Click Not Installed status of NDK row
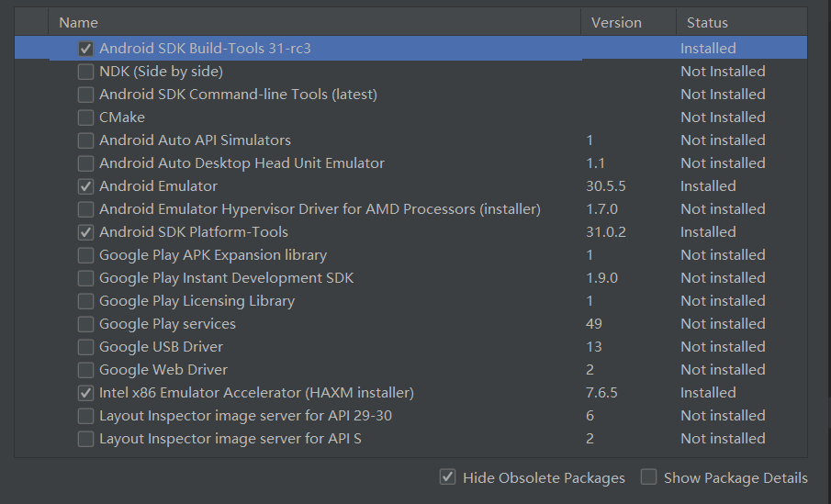Image resolution: width=831 pixels, height=504 pixels. pyautogui.click(x=723, y=72)
